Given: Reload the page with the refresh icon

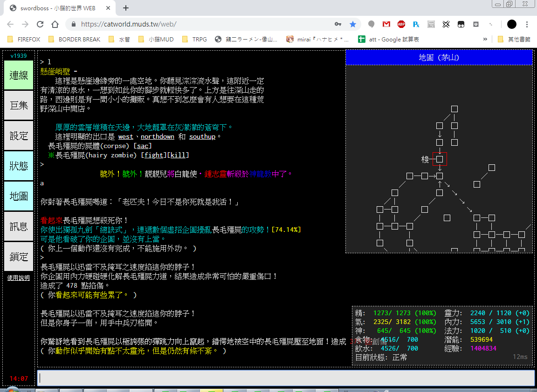Looking at the screenshot, I should (x=40, y=24).
